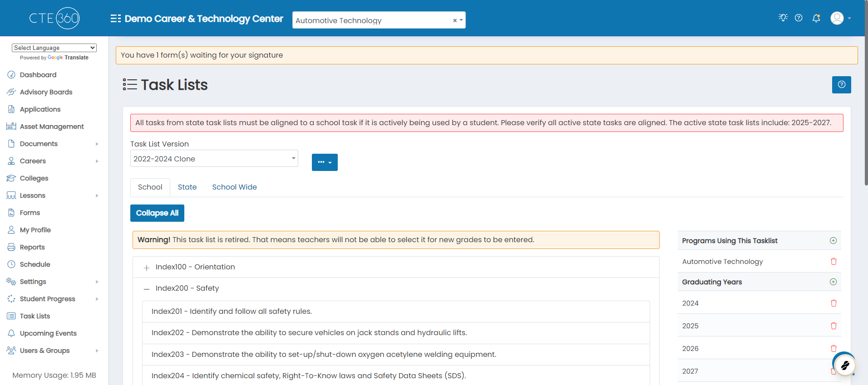Image resolution: width=868 pixels, height=385 pixels.
Task: Open My Profile in the sidebar
Action: (x=35, y=230)
